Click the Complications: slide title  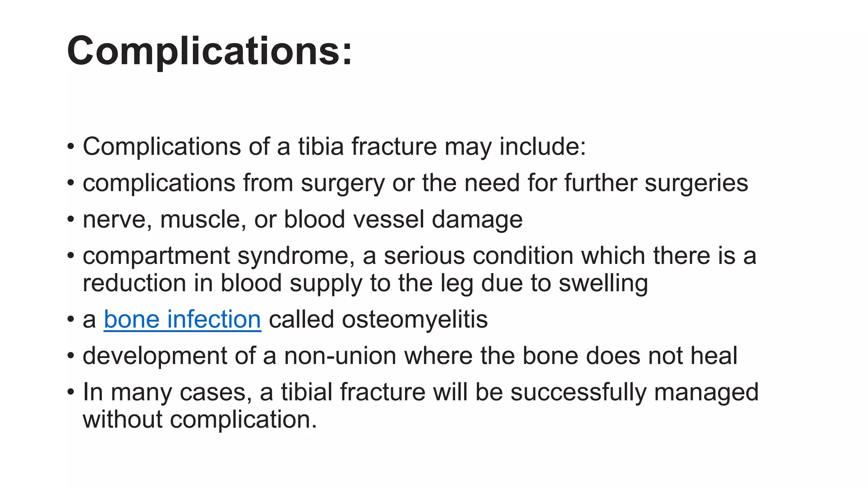click(x=209, y=51)
